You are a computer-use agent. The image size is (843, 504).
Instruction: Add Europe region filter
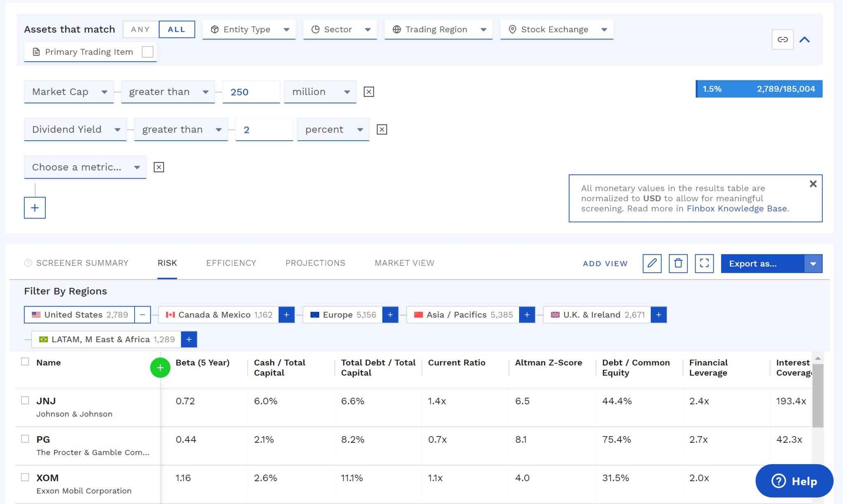point(390,315)
